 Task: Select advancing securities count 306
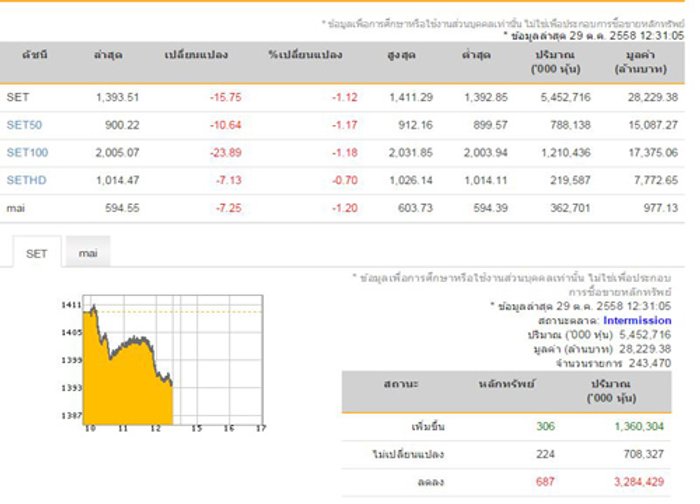[546, 427]
